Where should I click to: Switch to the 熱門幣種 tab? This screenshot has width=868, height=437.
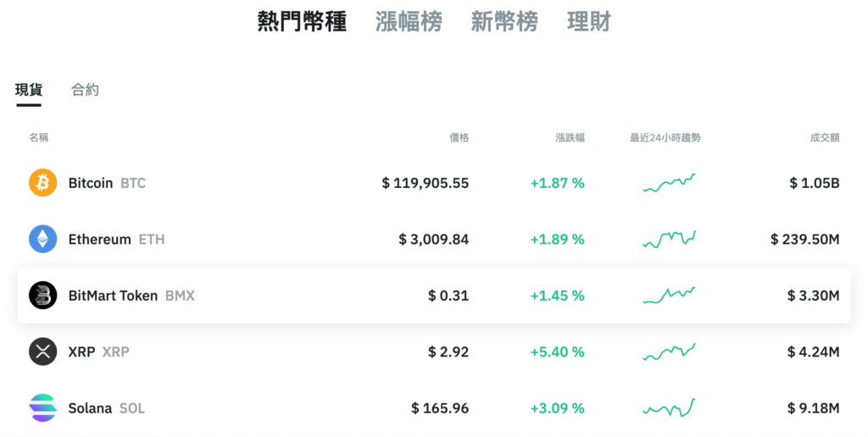click(302, 21)
